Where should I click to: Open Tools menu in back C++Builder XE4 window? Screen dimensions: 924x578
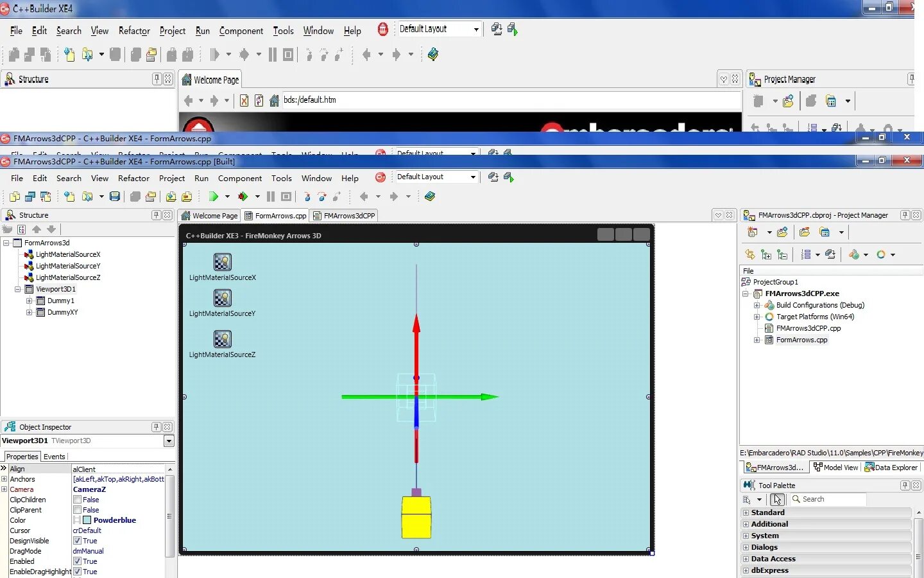point(283,31)
